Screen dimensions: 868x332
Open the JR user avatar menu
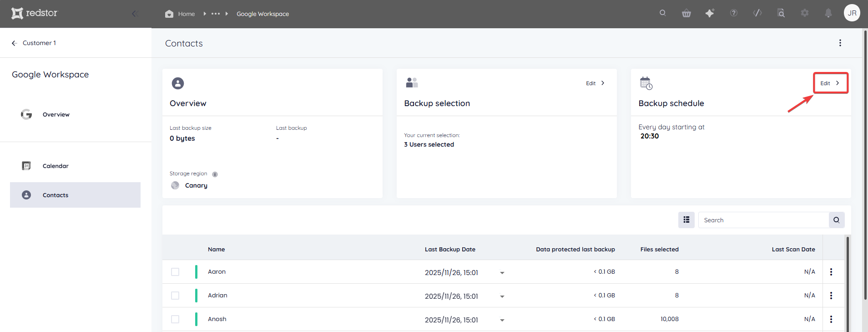click(852, 13)
